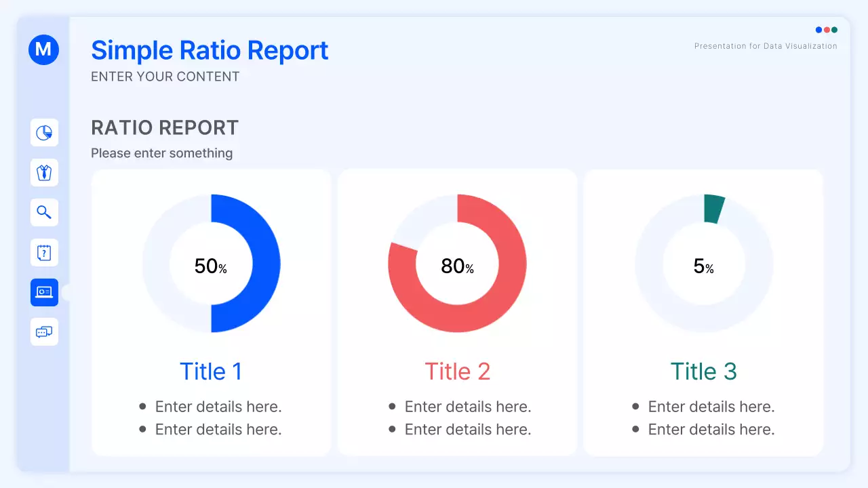Click the magnifying glass search icon
The width and height of the screenshot is (868, 488).
[x=44, y=213]
